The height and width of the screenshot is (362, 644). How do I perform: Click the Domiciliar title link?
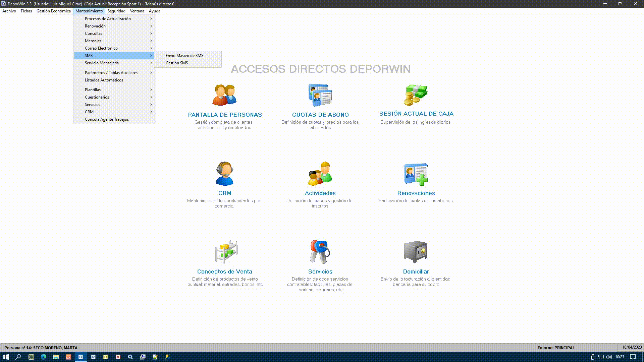(x=416, y=271)
